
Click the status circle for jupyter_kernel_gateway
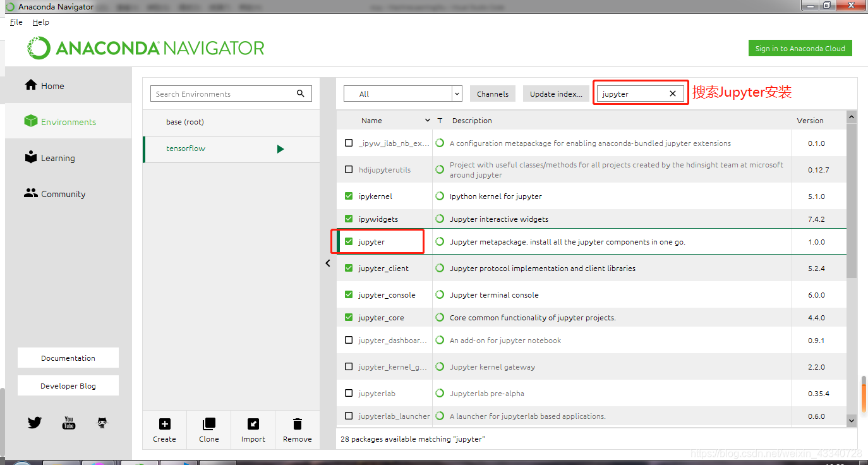(440, 367)
